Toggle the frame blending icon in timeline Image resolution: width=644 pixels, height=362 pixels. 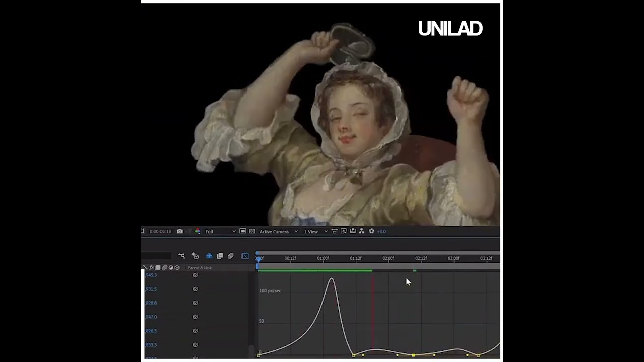click(x=220, y=256)
